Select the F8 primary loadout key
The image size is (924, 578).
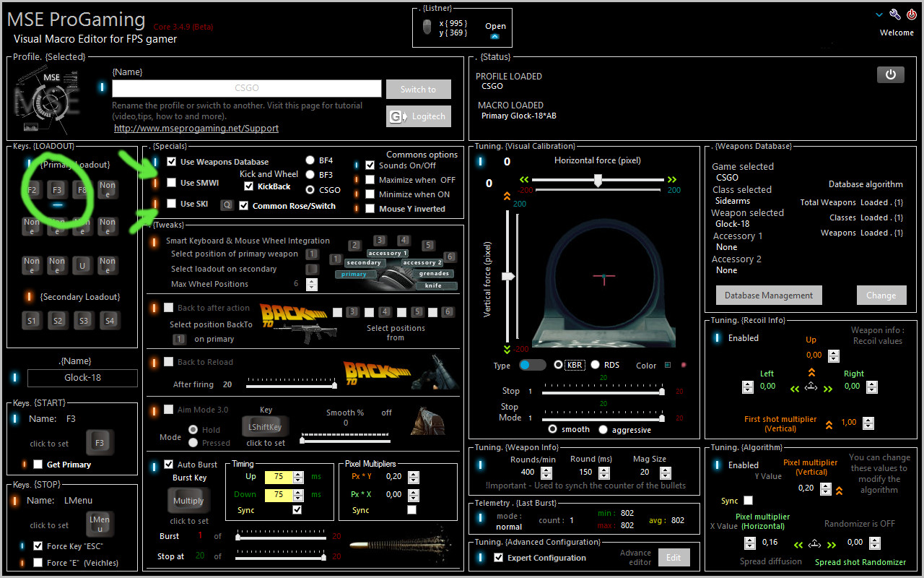tap(82, 190)
